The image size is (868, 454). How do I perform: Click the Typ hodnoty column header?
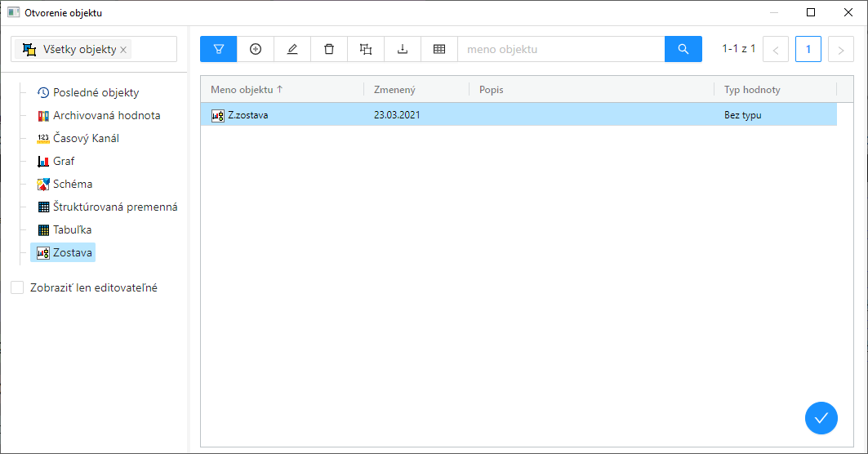tap(751, 90)
